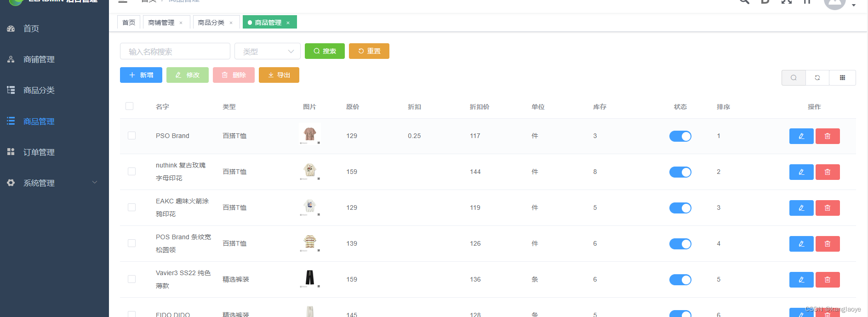
Task: Open Vavier3 SS22 pants thumbnail
Action: pyautogui.click(x=310, y=278)
